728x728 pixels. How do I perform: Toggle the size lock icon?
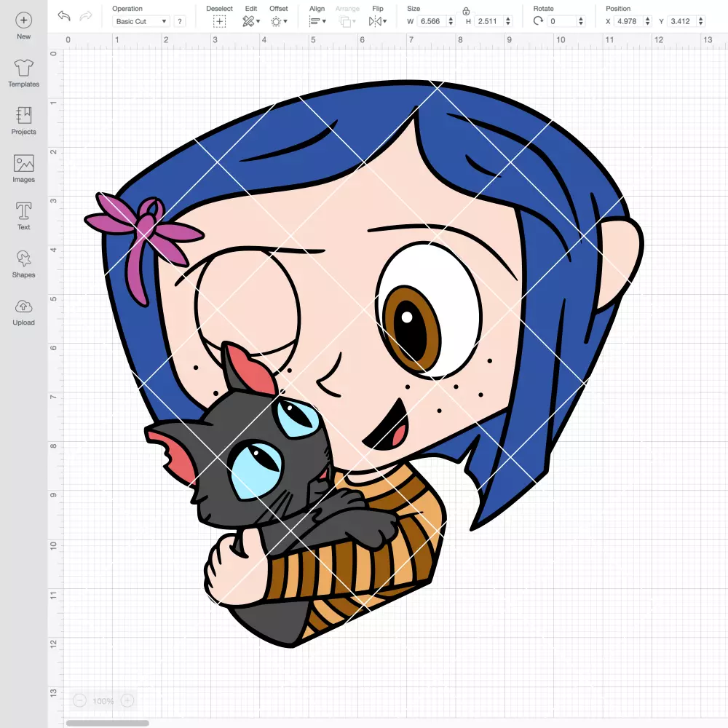[466, 11]
